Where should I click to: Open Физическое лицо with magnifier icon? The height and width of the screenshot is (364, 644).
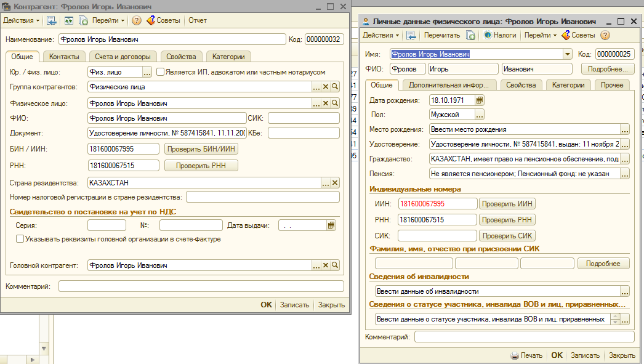tap(335, 103)
